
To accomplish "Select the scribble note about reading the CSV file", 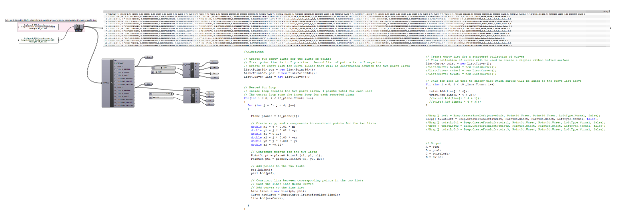I will 51,20.
